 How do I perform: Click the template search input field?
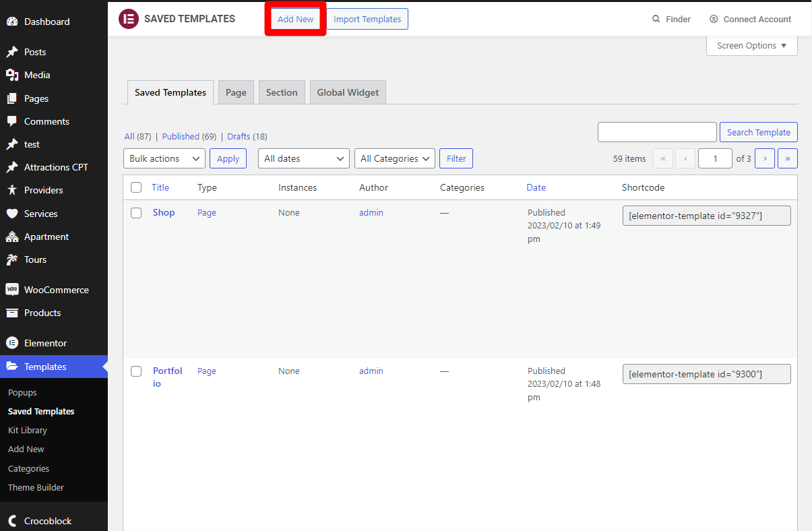point(657,132)
